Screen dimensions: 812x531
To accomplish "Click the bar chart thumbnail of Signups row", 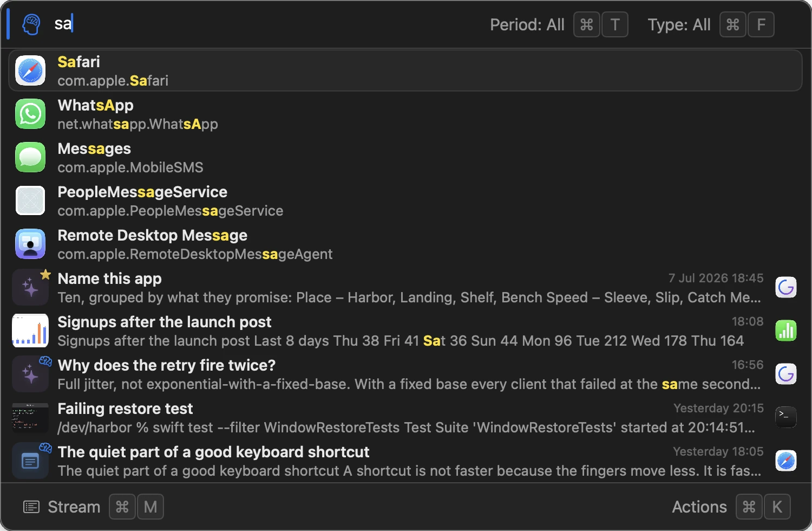I will (30, 331).
